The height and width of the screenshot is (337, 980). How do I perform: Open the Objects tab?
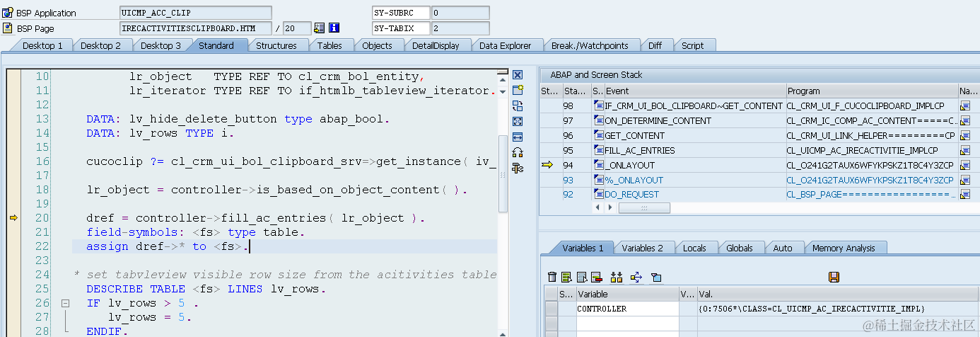click(377, 45)
